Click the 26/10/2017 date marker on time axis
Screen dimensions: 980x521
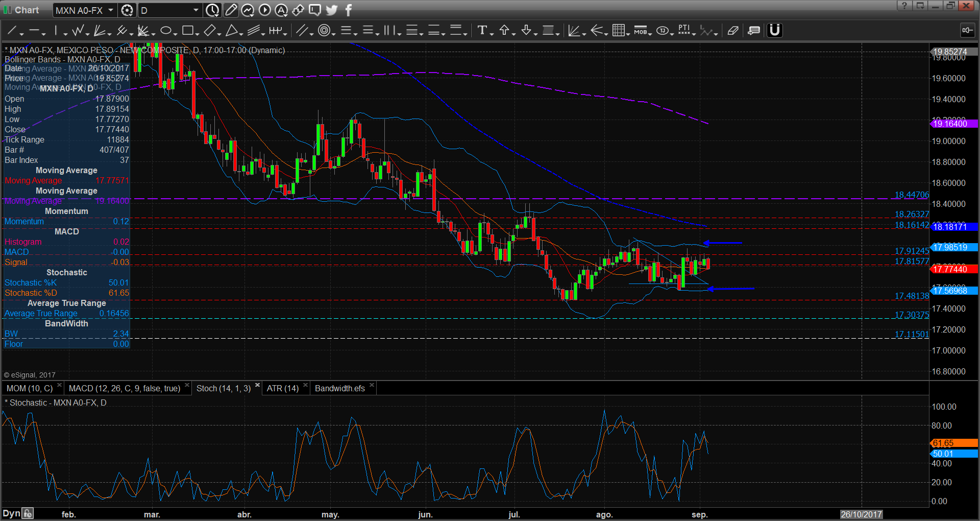click(862, 514)
